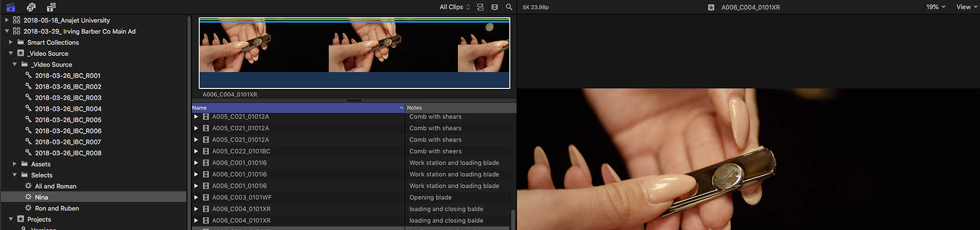Open the All Clips filter dropdown

pyautogui.click(x=454, y=7)
